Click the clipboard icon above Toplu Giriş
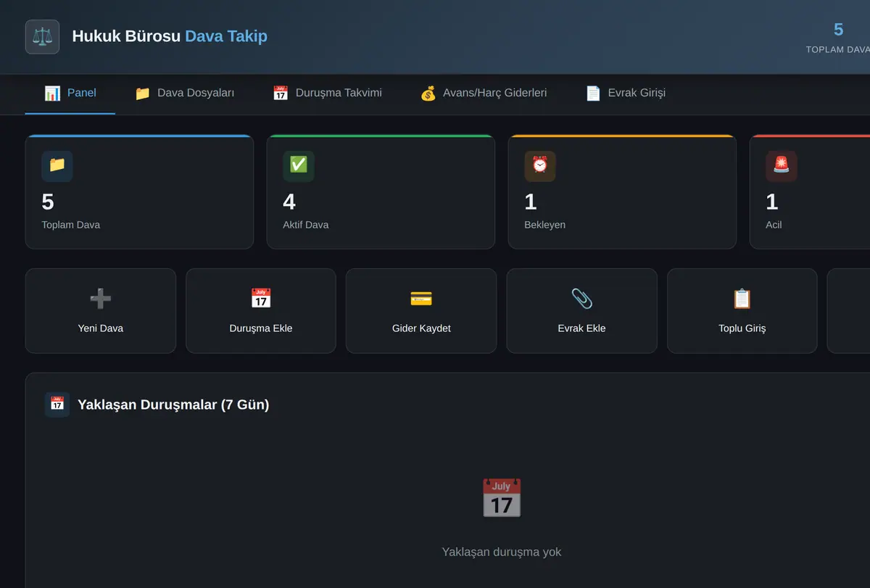 tap(742, 298)
